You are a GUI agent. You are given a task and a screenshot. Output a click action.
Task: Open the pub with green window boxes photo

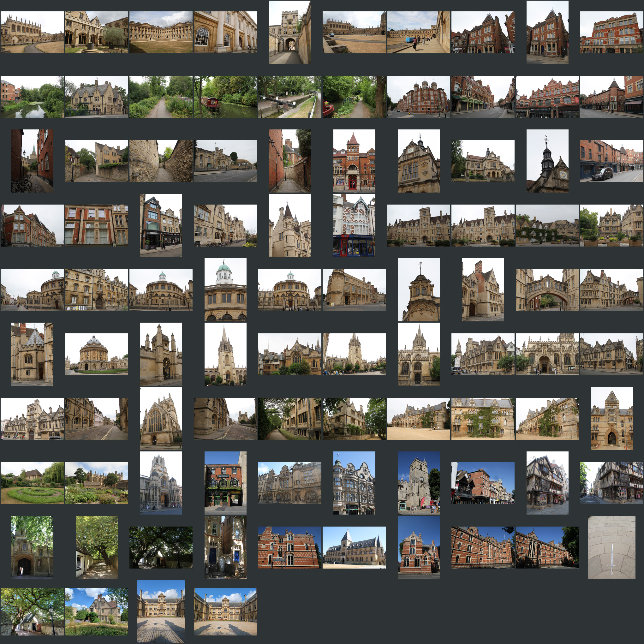tap(225, 483)
